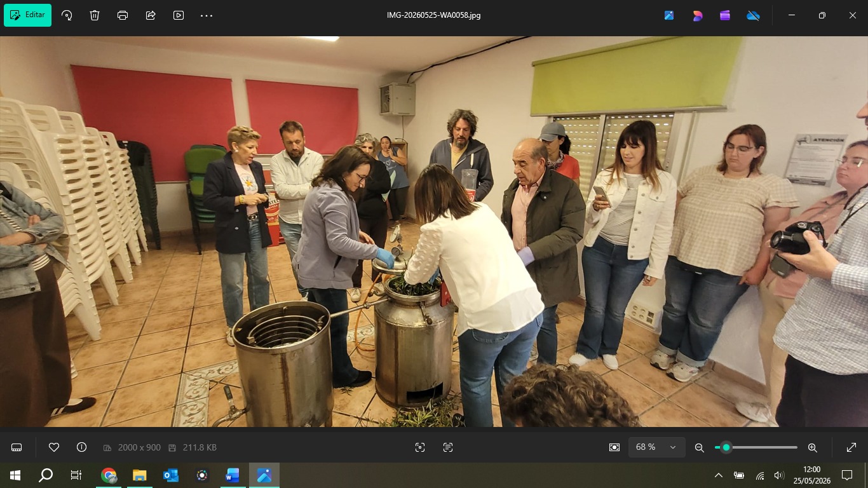Screen dimensions: 868x488
Task: Share the photo with the share icon
Action: tap(151, 15)
